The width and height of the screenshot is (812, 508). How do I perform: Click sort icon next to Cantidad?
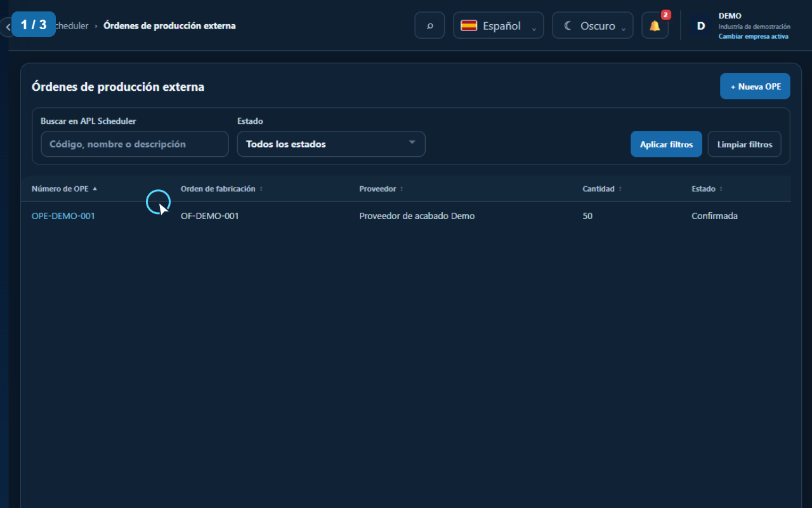(620, 189)
